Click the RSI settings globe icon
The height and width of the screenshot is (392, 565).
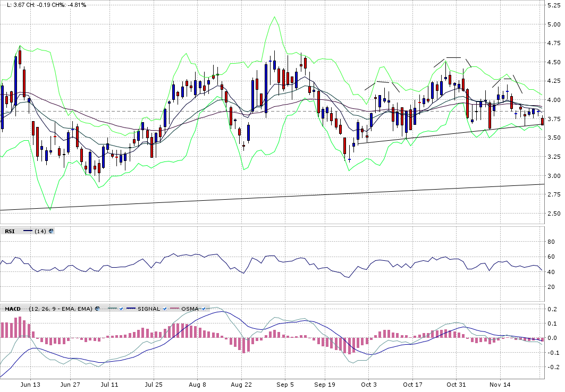coord(51,231)
